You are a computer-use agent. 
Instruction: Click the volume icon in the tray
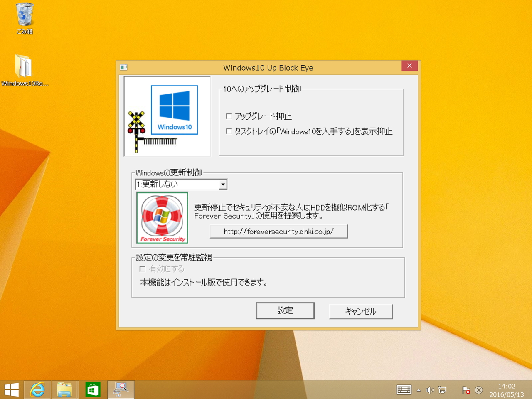coord(430,390)
